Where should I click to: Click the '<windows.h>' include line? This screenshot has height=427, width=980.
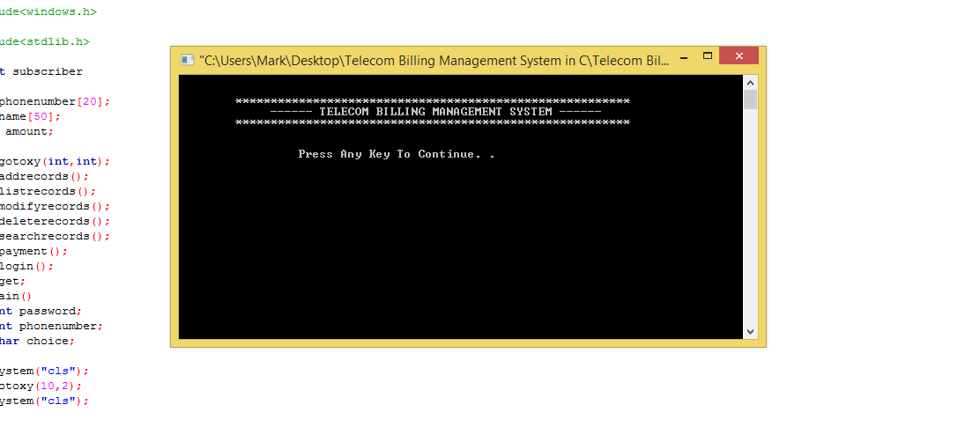[48, 11]
